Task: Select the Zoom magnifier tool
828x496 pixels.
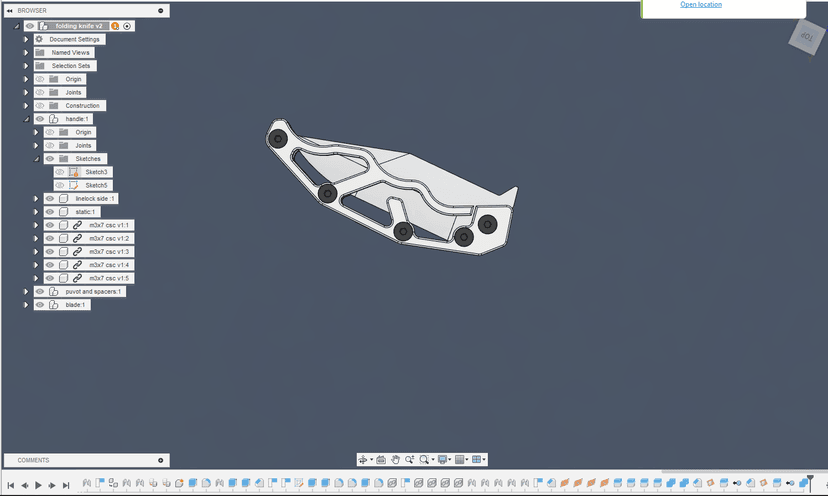Action: [410, 459]
